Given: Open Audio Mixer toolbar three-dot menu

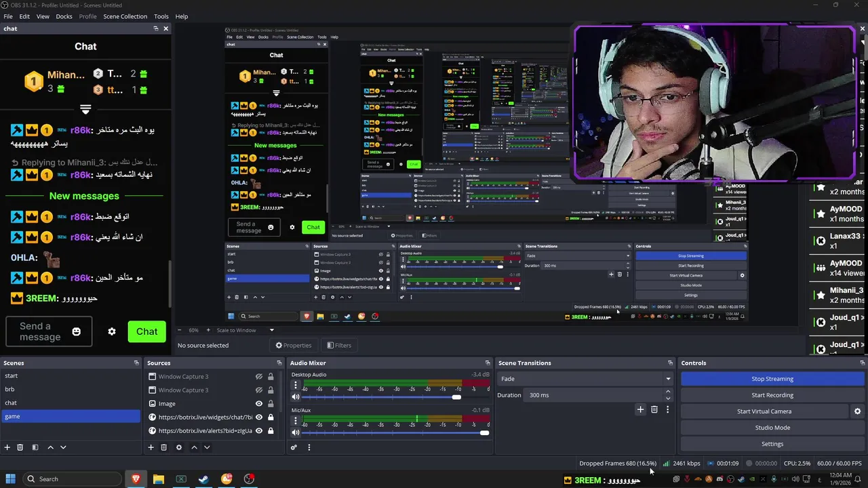Looking at the screenshot, I should coord(309,447).
